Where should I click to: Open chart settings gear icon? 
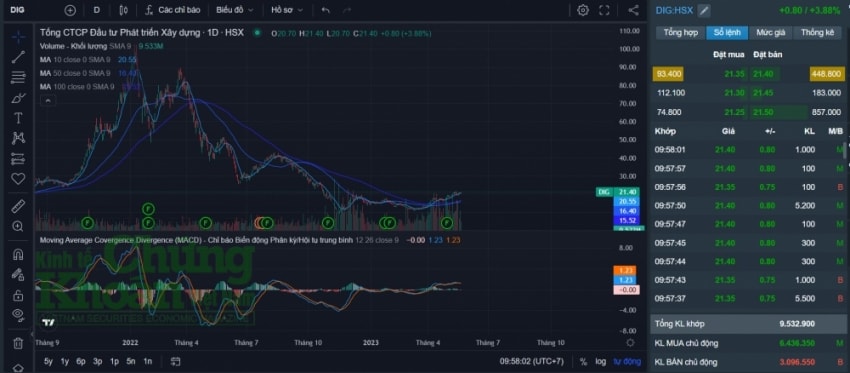click(x=583, y=10)
